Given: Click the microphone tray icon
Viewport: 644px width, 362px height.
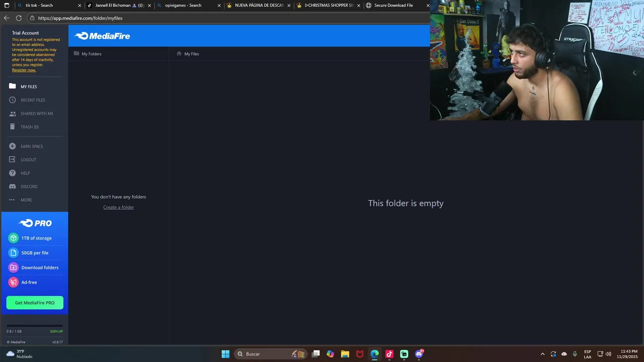Looking at the screenshot, I should pos(575,354).
